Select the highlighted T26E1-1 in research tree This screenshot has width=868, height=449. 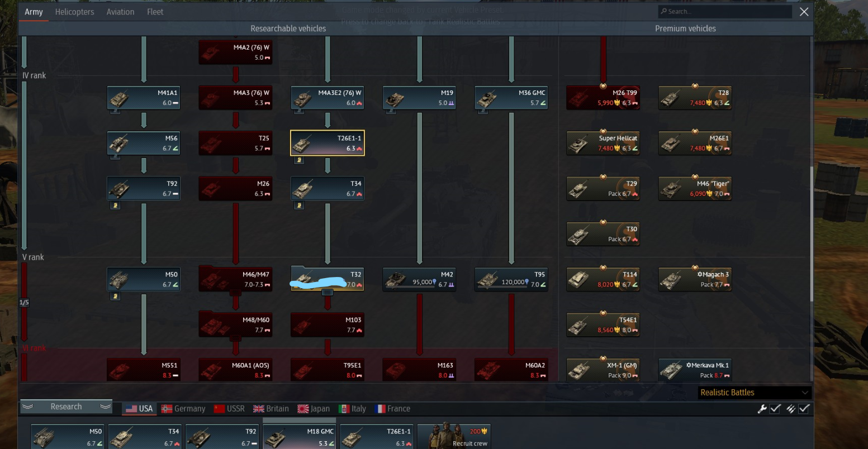coord(328,143)
